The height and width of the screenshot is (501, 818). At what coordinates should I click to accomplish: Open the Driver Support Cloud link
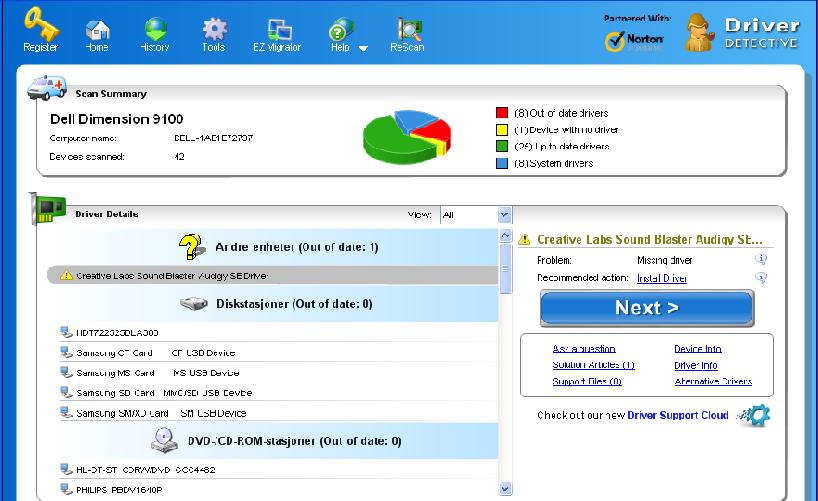(x=678, y=415)
